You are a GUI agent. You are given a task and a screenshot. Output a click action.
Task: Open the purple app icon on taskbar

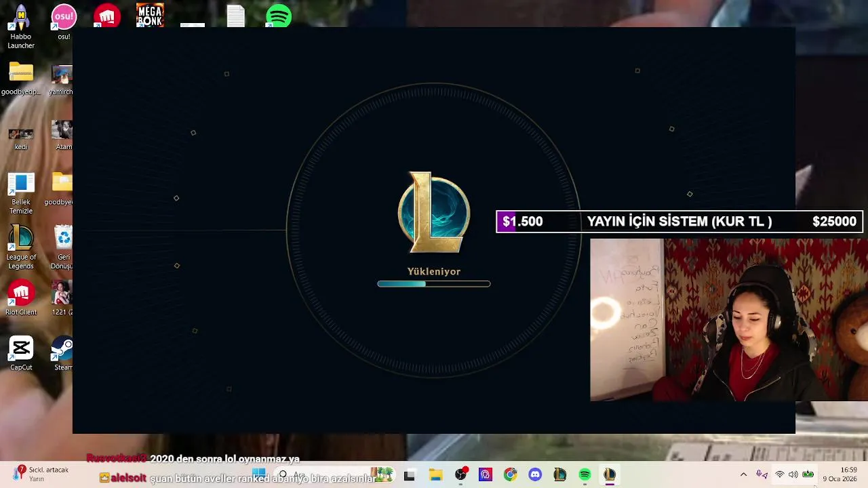point(485,475)
